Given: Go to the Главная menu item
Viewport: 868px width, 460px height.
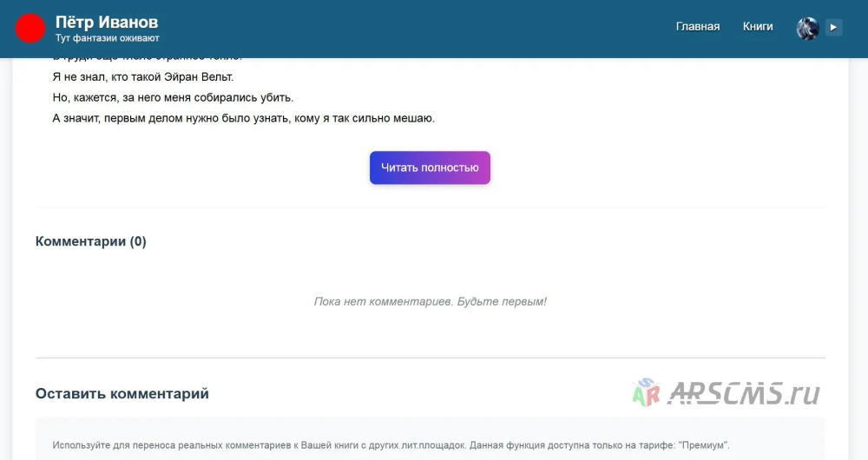Looking at the screenshot, I should point(698,27).
